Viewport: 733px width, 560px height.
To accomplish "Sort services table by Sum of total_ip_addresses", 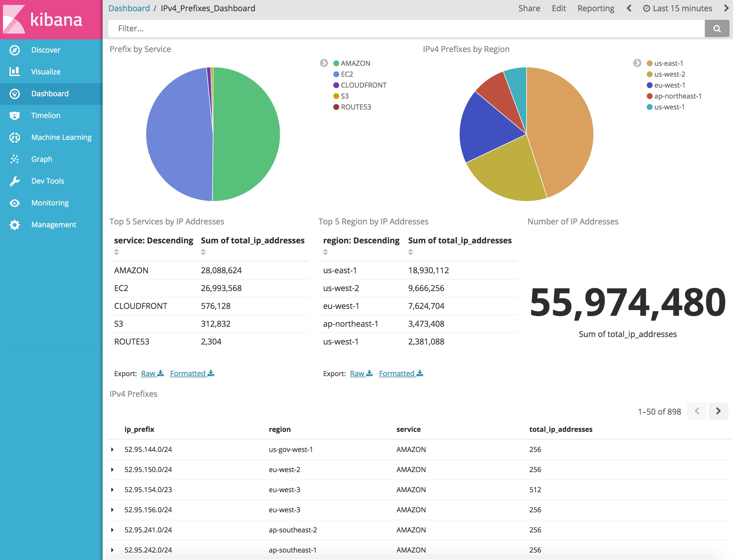I will tap(203, 252).
